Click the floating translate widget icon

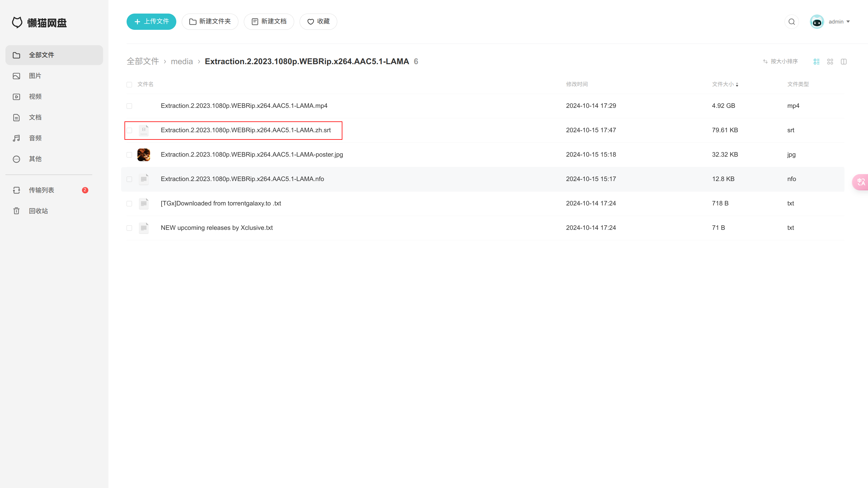(x=860, y=182)
